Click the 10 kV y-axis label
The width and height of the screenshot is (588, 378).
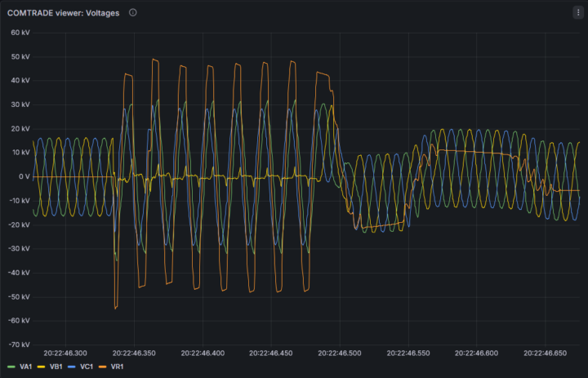pos(20,152)
